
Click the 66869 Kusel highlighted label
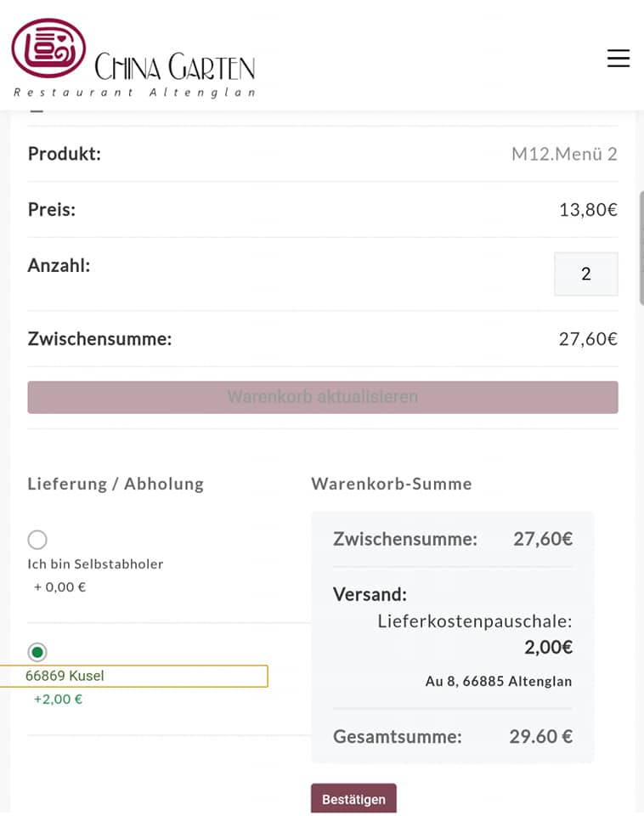pyautogui.click(x=133, y=676)
